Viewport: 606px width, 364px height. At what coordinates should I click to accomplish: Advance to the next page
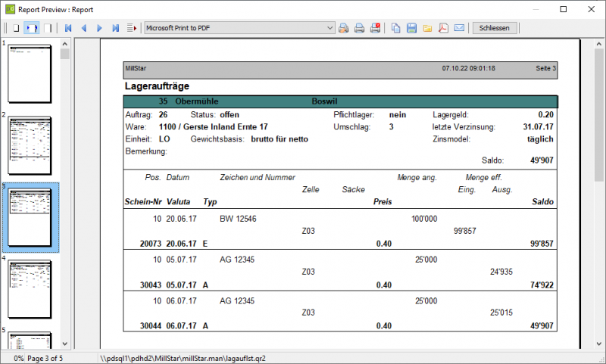pos(99,28)
